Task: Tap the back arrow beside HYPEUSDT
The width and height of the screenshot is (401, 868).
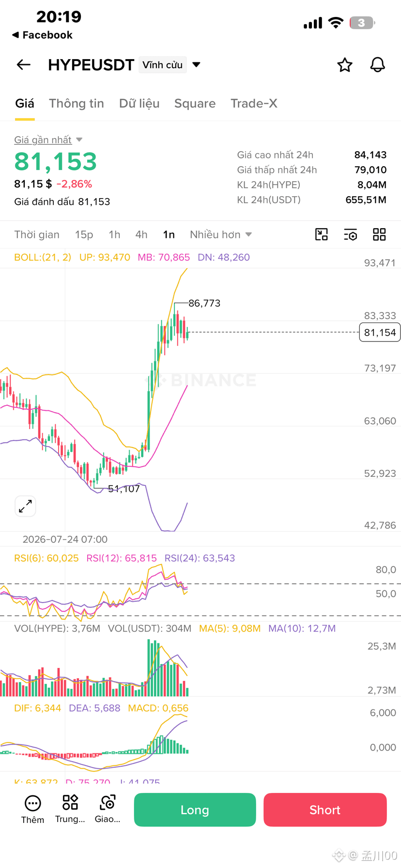Action: pos(24,64)
